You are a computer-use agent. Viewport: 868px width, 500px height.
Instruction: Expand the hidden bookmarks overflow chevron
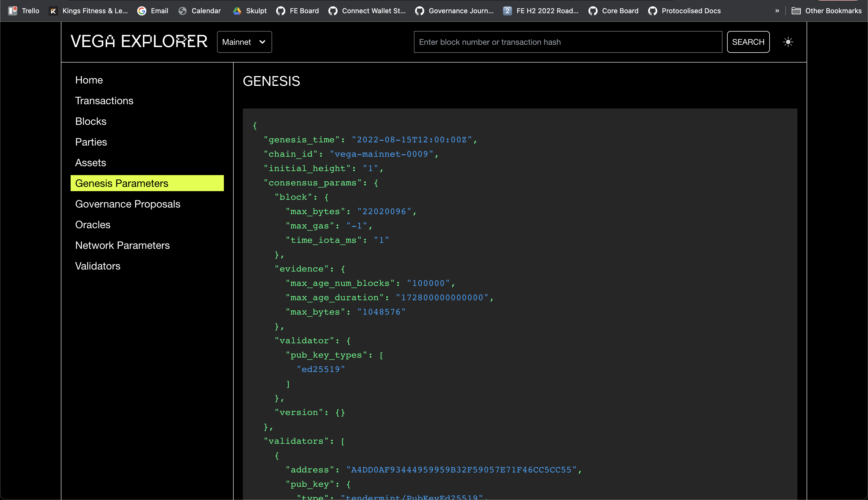777,11
